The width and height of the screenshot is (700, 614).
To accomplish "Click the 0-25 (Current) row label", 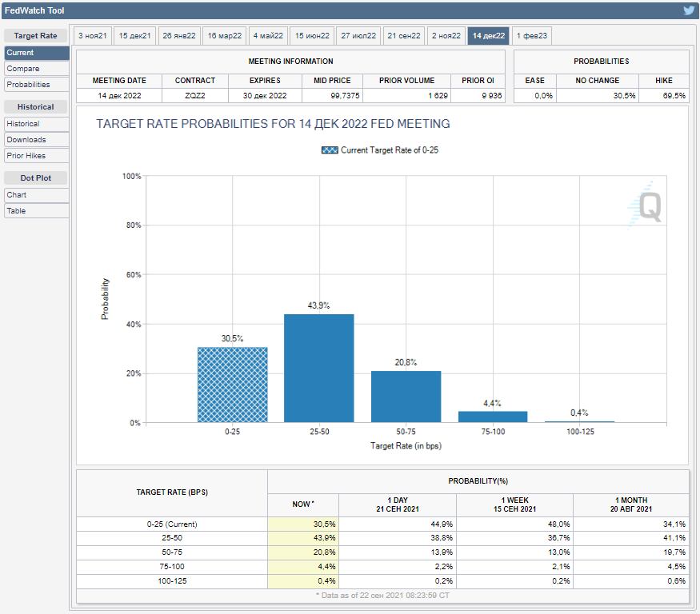I will tap(172, 524).
